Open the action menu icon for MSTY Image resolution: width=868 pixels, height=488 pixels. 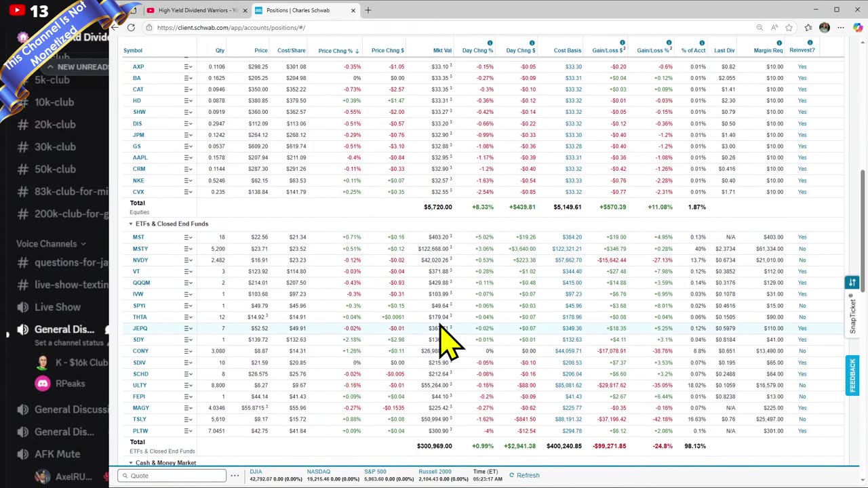[x=188, y=249]
